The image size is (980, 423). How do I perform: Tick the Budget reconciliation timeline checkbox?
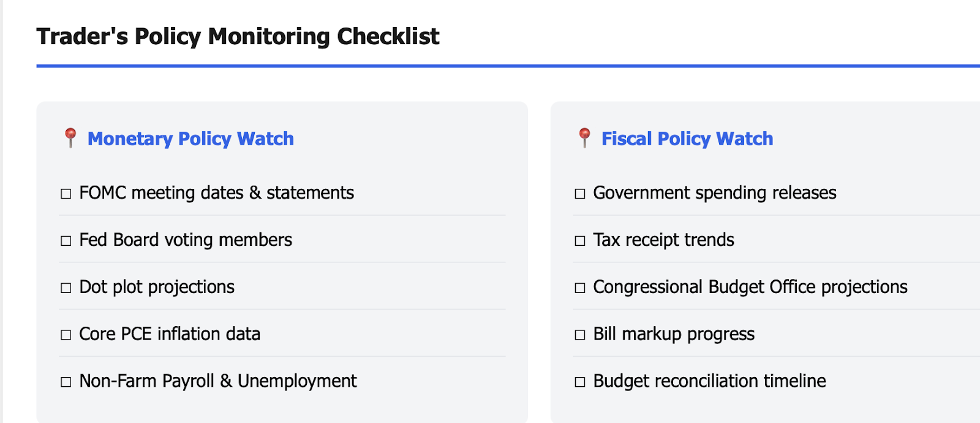[580, 382]
